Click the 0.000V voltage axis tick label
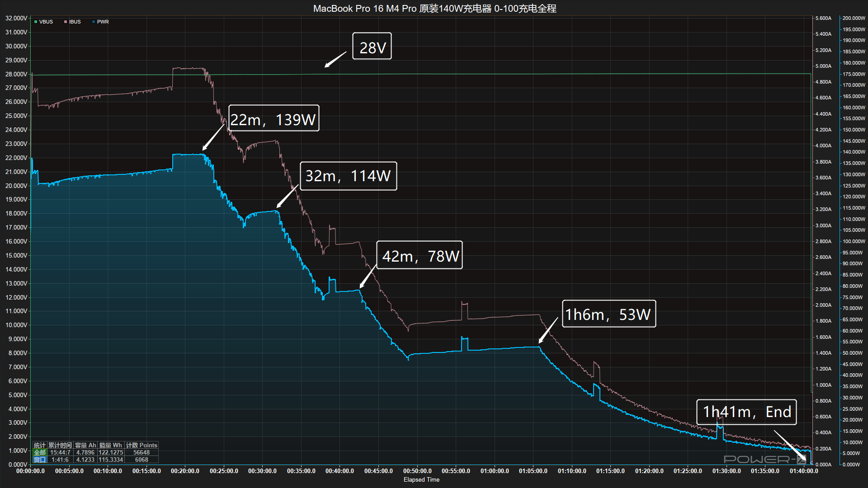Screen dimensions: 868x488 [x=18, y=465]
